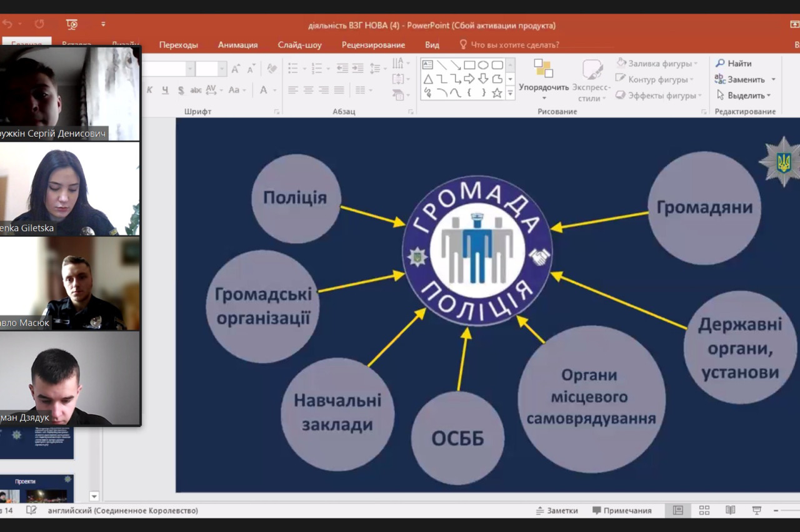Toggle the Заметки notes pane
The width and height of the screenshot is (800, 532).
point(557,510)
